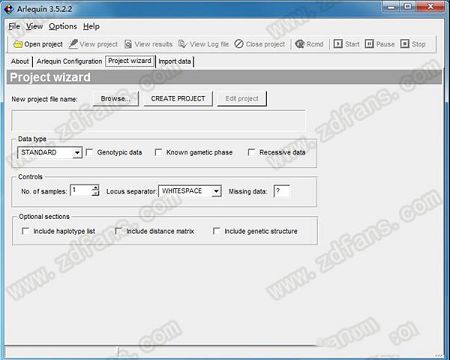Viewport: 450px width, 360px height.
Task: Click the Close project label
Action: click(265, 44)
